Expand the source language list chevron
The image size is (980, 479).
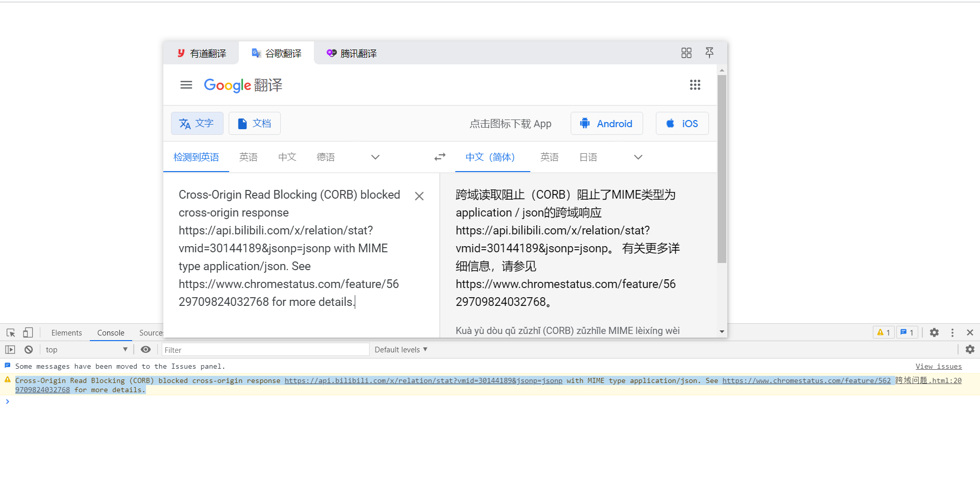click(x=375, y=157)
